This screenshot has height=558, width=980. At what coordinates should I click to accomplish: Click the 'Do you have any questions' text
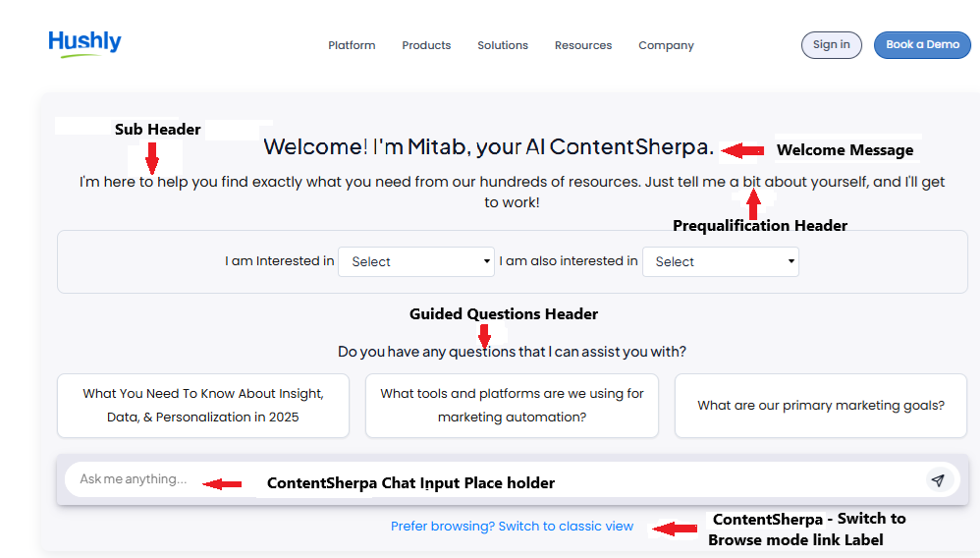click(x=512, y=352)
